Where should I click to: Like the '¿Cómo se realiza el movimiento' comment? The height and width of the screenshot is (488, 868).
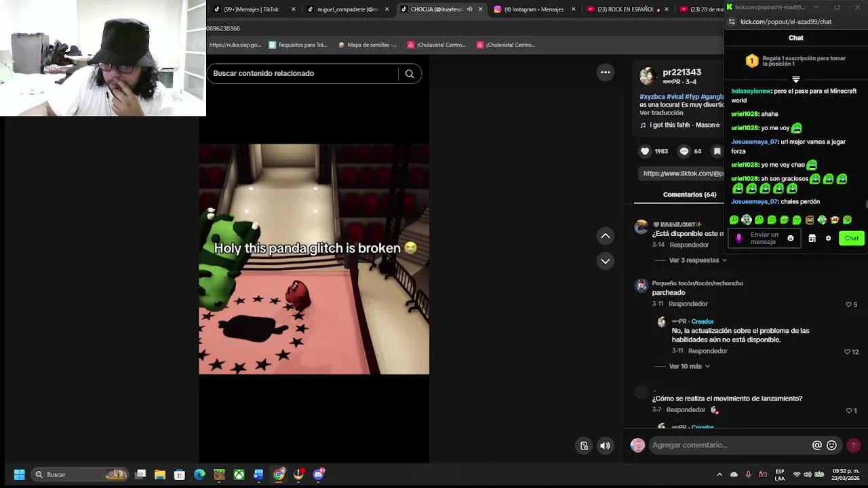[x=848, y=410]
